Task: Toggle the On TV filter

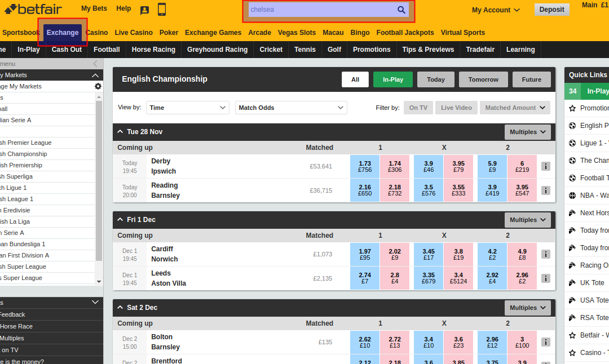Action: coord(418,108)
